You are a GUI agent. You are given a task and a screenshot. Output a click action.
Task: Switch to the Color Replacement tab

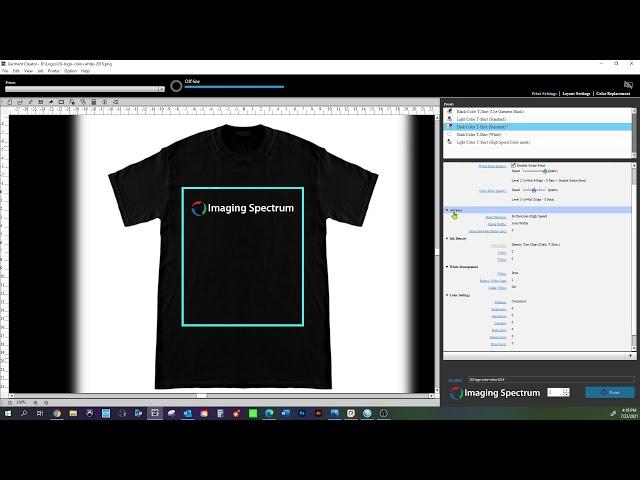pos(613,93)
